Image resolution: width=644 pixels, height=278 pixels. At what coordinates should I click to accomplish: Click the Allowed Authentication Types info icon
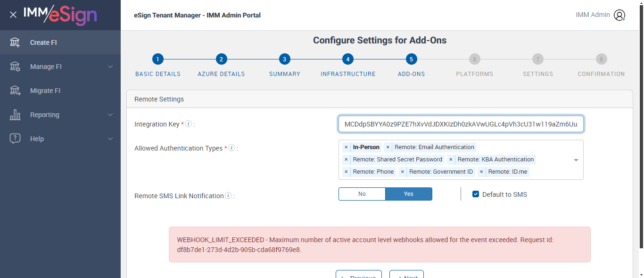(231, 148)
